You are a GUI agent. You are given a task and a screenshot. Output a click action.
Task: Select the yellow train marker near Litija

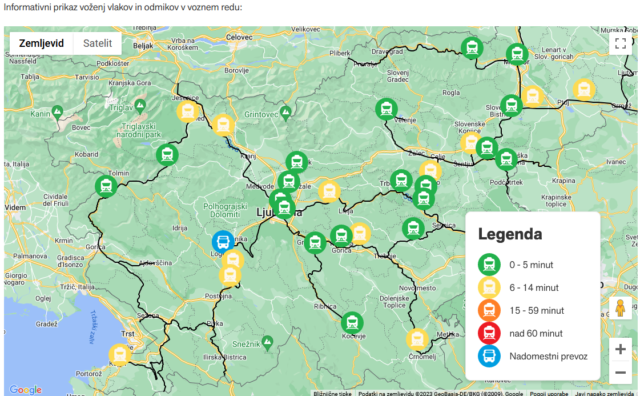pos(329,191)
